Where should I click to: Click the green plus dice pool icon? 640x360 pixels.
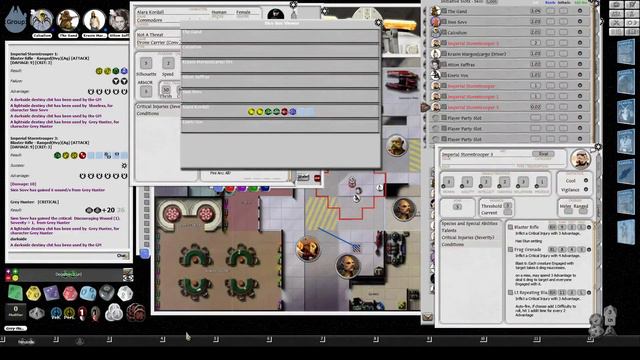click(x=15, y=271)
